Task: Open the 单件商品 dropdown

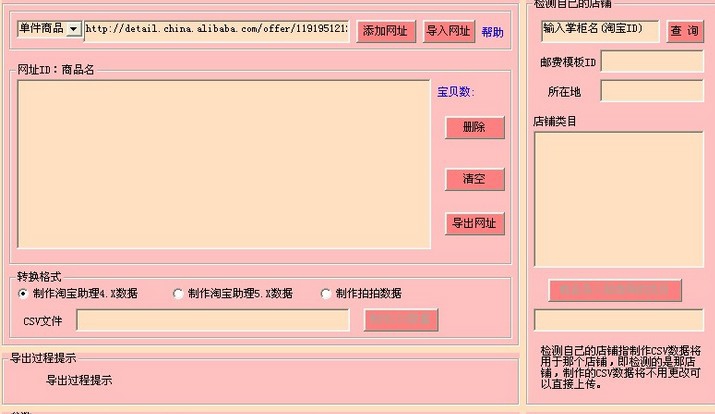Action: [49, 29]
